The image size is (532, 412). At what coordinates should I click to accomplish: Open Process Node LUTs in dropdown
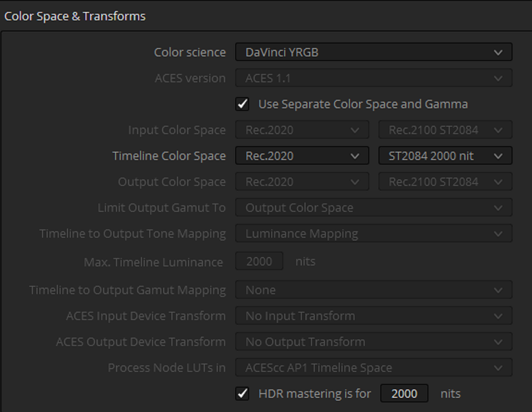374,368
